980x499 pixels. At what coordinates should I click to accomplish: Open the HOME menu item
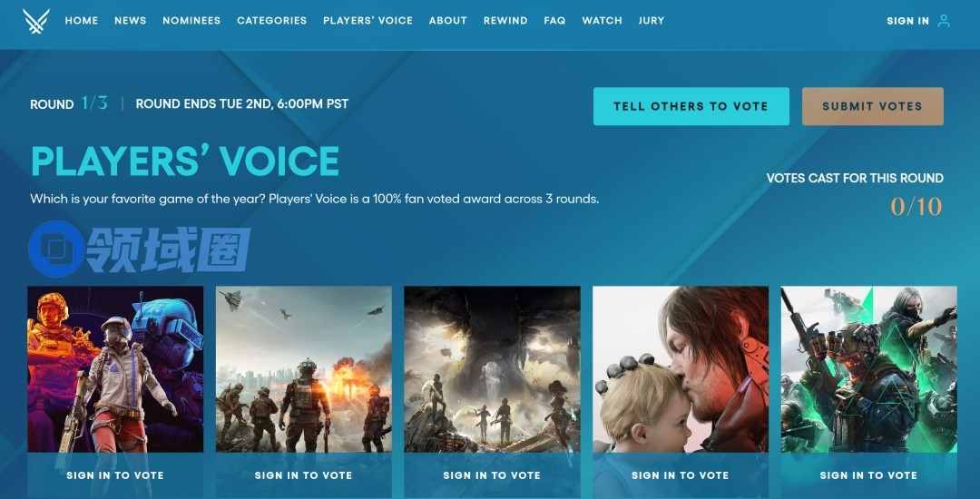[x=82, y=21]
